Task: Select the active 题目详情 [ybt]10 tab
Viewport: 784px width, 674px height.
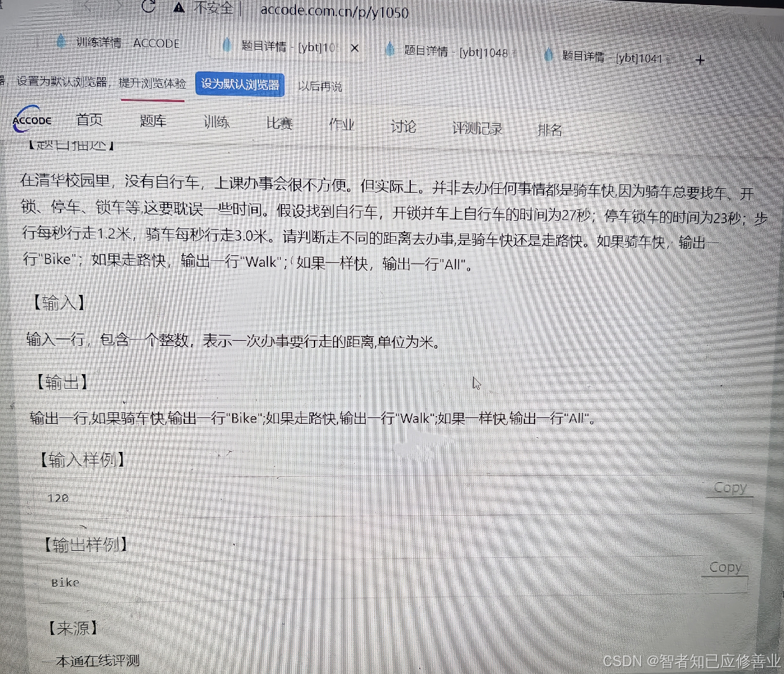Action: pos(288,46)
